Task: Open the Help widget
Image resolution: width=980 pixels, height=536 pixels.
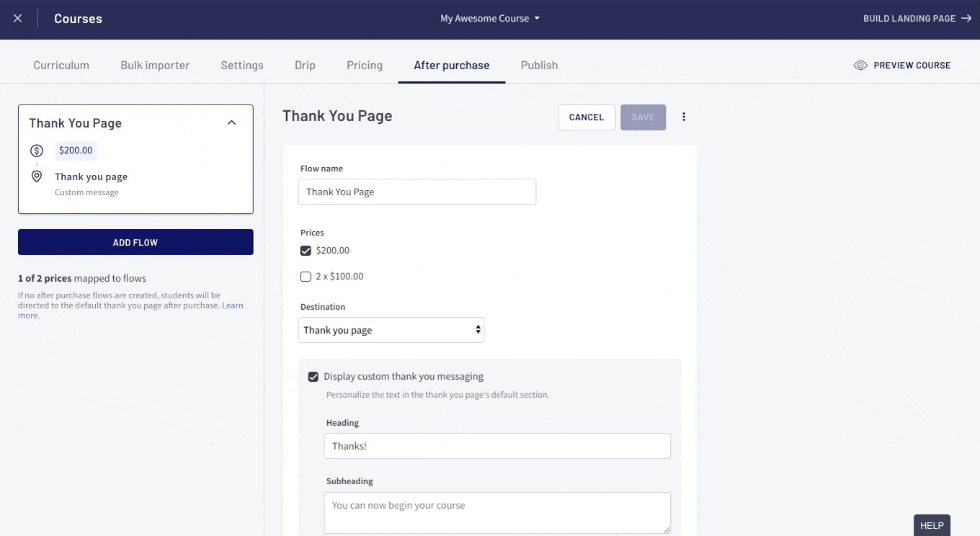Action: pos(931,525)
